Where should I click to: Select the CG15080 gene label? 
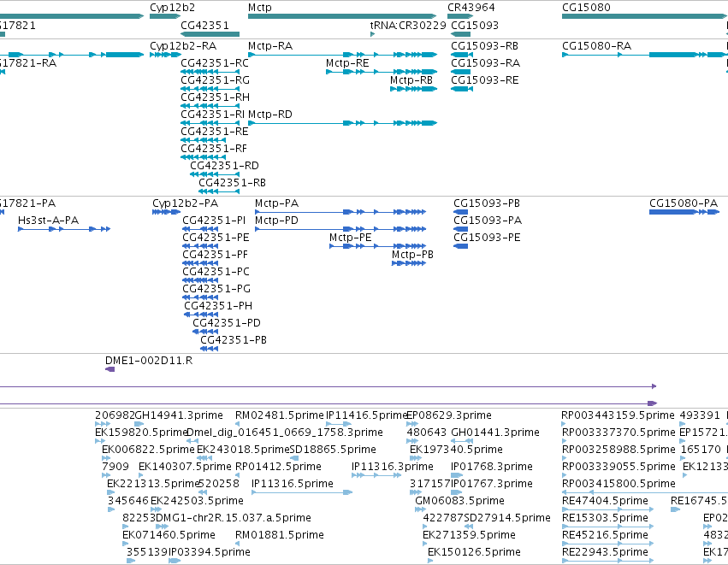(x=586, y=8)
